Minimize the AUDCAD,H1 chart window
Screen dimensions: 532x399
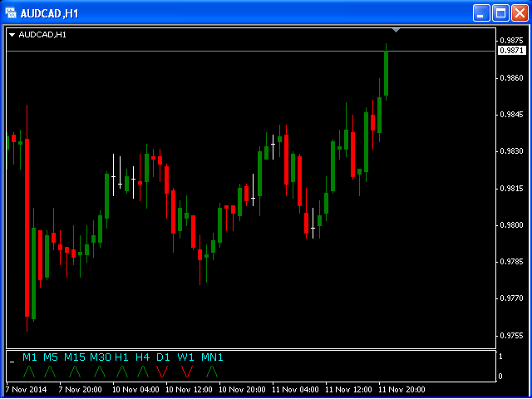coord(482,12)
